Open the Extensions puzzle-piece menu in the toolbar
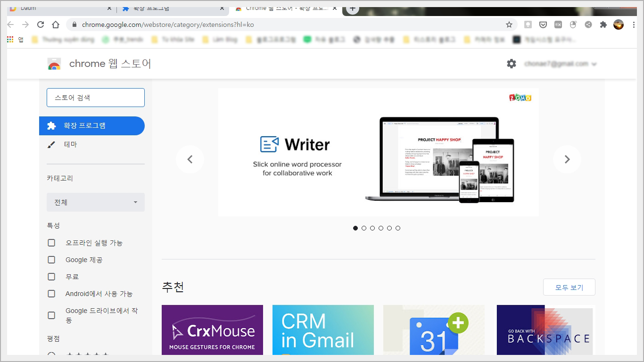644x362 pixels. point(603,25)
